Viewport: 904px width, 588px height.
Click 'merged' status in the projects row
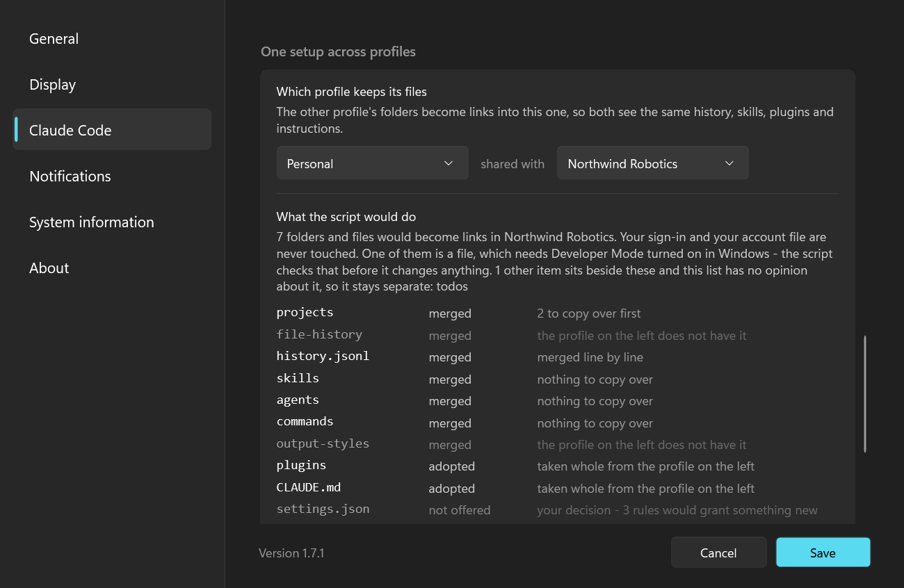click(x=450, y=313)
